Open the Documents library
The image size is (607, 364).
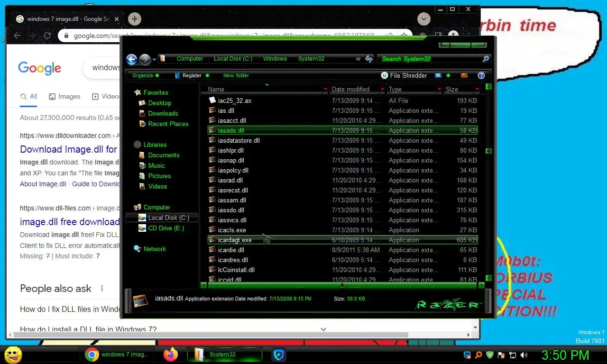tap(164, 155)
